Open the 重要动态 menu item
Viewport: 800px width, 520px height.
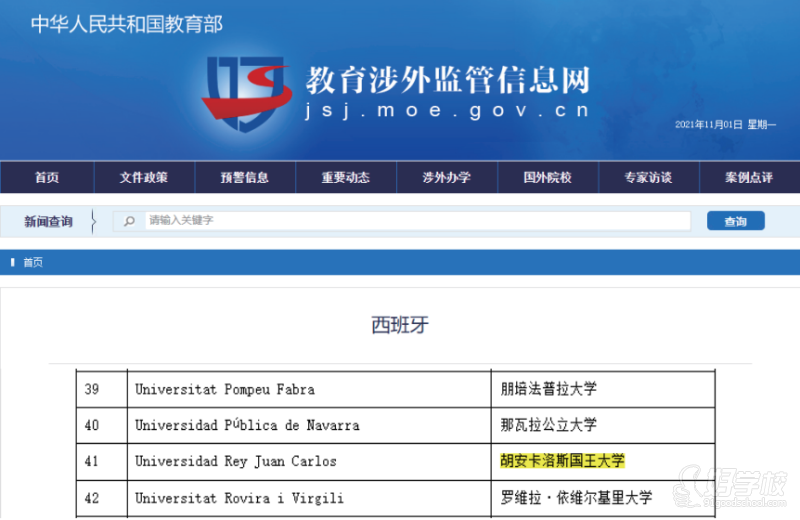(x=346, y=178)
